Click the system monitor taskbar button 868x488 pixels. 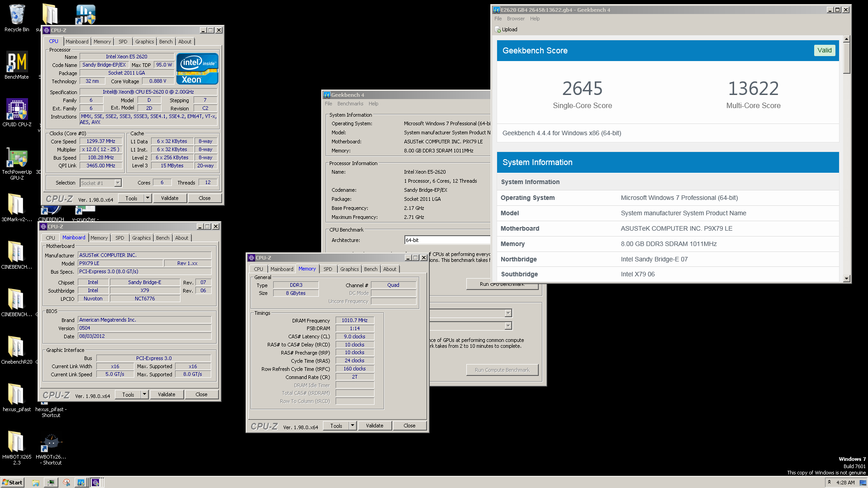pos(51,483)
